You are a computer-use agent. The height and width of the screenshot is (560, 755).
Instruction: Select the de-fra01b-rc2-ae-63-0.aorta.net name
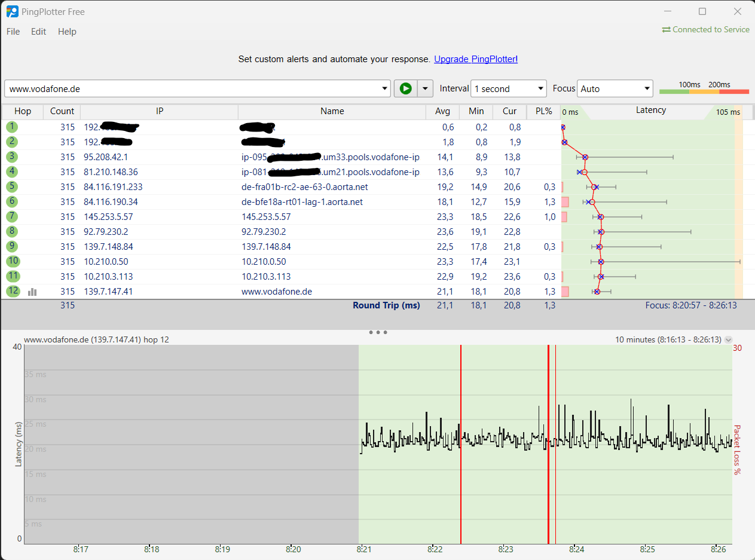click(x=305, y=187)
